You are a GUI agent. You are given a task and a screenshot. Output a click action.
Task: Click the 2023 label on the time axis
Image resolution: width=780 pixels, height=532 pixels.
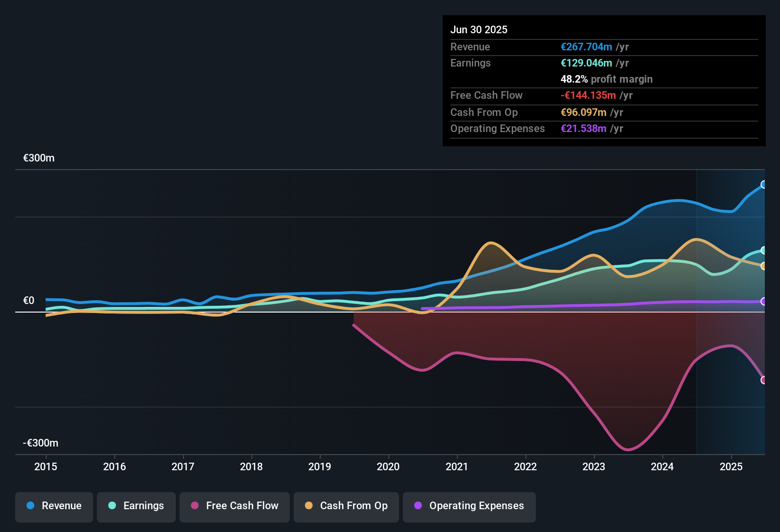click(x=594, y=467)
